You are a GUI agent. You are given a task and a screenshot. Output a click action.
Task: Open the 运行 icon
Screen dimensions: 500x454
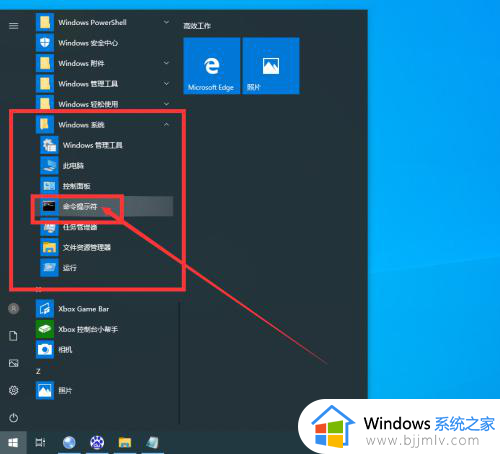49,267
